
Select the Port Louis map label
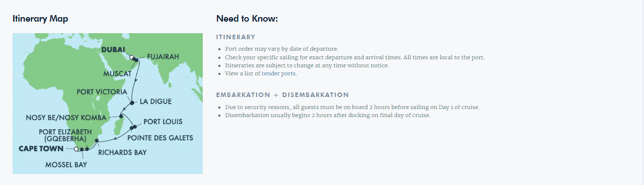click(x=163, y=122)
